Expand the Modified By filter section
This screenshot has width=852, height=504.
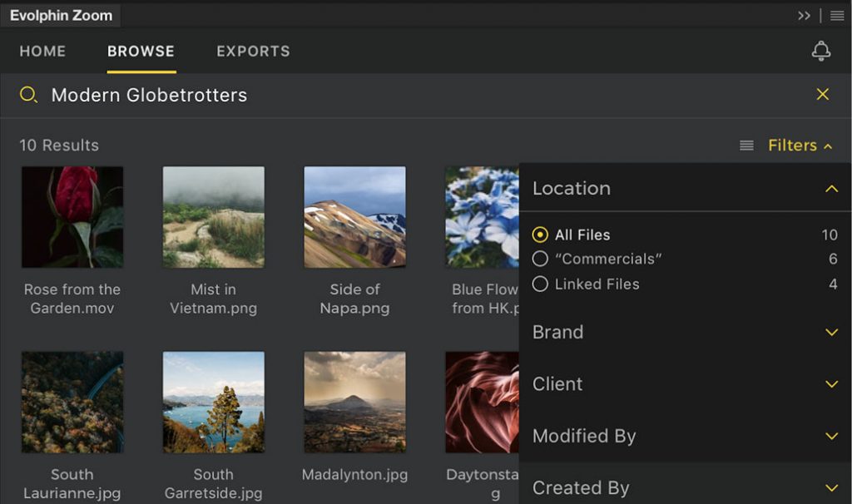pyautogui.click(x=831, y=436)
